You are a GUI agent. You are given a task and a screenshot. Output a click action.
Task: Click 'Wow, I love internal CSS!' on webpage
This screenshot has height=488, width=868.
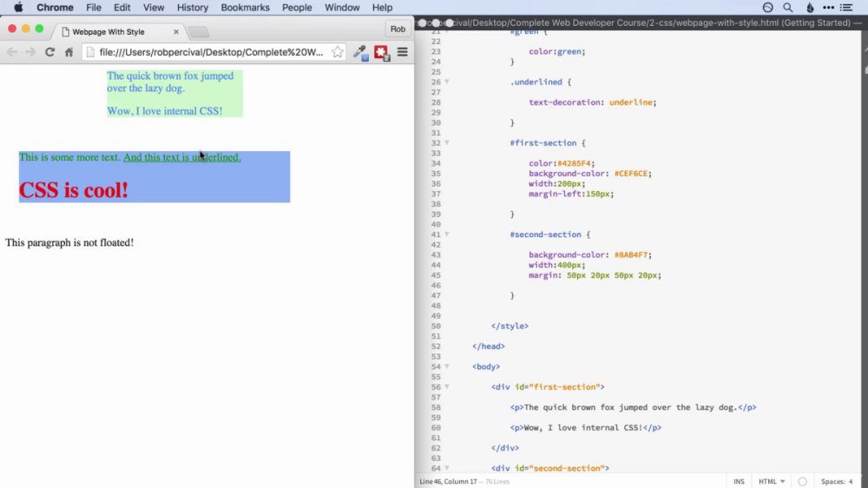164,111
